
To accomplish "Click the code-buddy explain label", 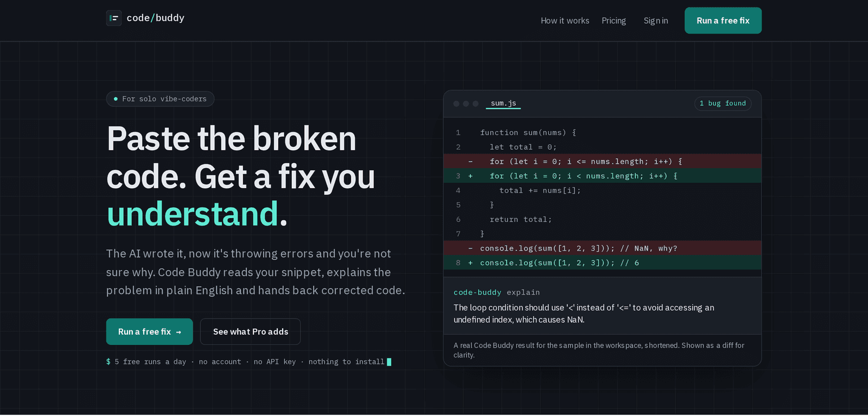I will (x=496, y=292).
